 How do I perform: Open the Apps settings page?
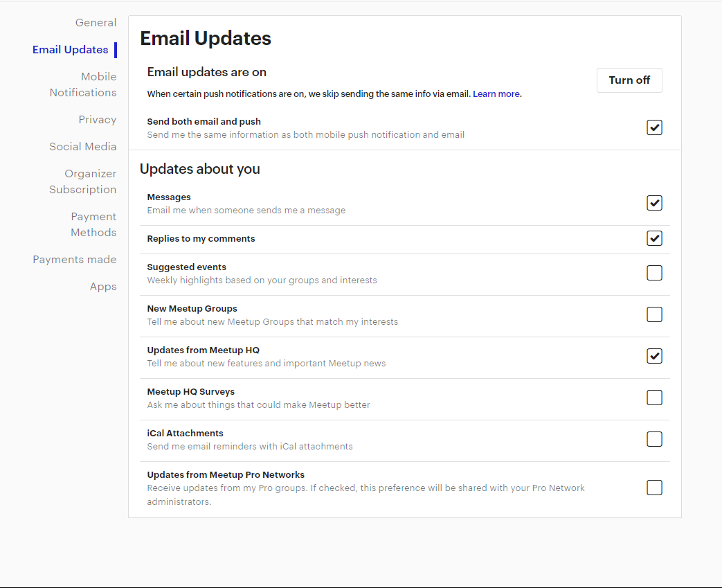pos(103,287)
